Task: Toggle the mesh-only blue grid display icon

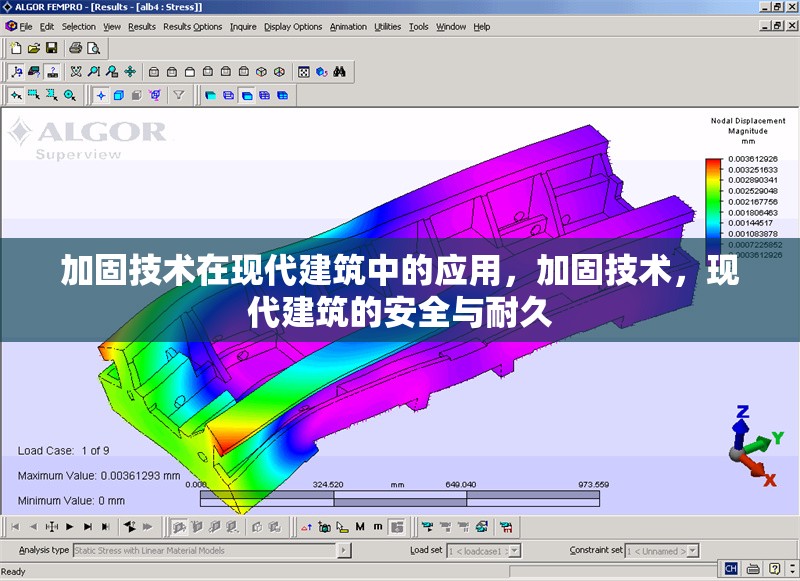Action: [x=264, y=95]
